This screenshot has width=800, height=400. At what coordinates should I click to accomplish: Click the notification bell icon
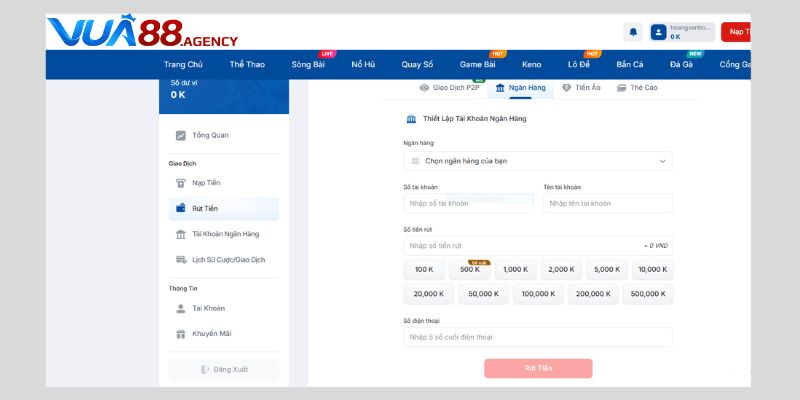tap(632, 32)
